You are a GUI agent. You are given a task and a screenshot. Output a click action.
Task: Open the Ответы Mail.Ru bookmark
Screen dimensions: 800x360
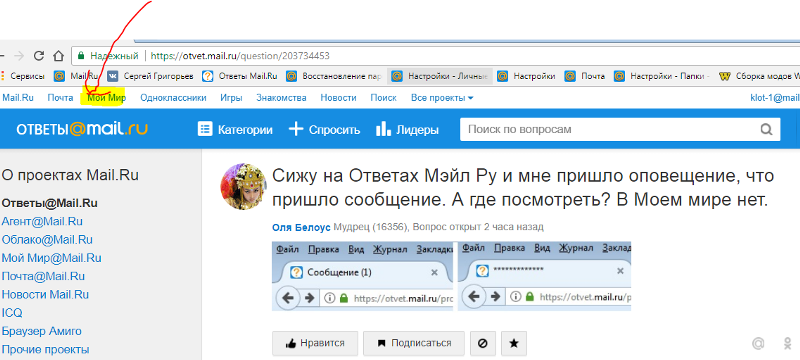click(240, 76)
